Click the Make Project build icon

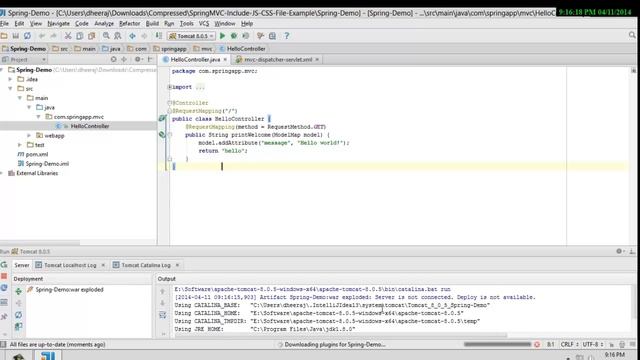[158, 36]
